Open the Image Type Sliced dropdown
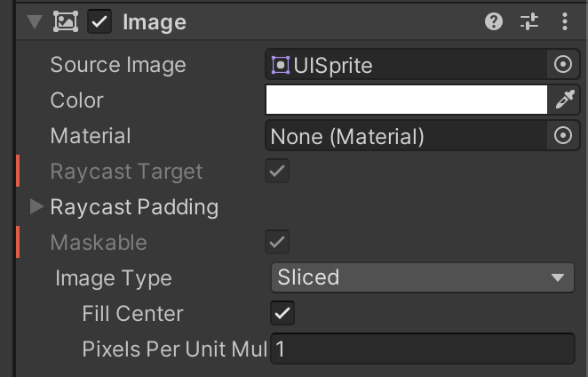This screenshot has width=588, height=377. (423, 277)
